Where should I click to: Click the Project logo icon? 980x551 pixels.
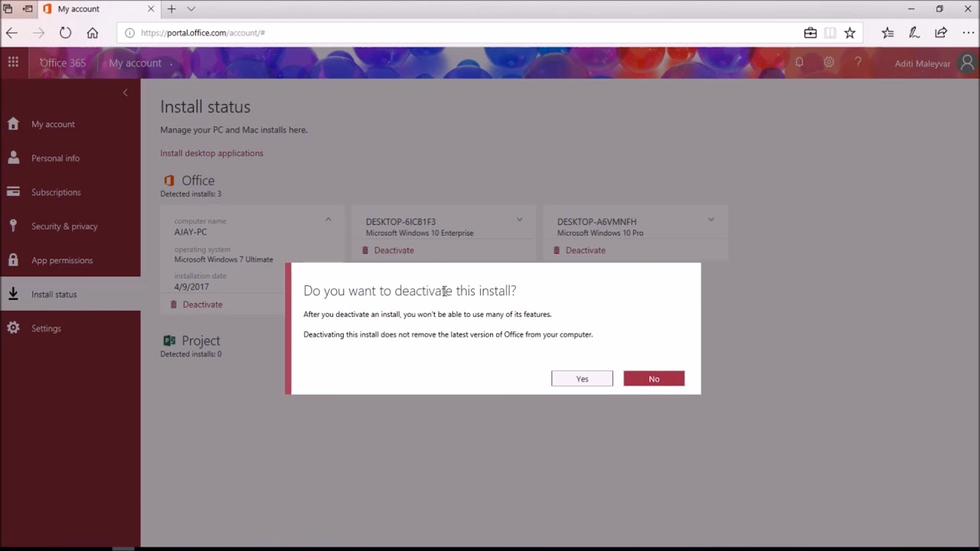click(x=169, y=341)
